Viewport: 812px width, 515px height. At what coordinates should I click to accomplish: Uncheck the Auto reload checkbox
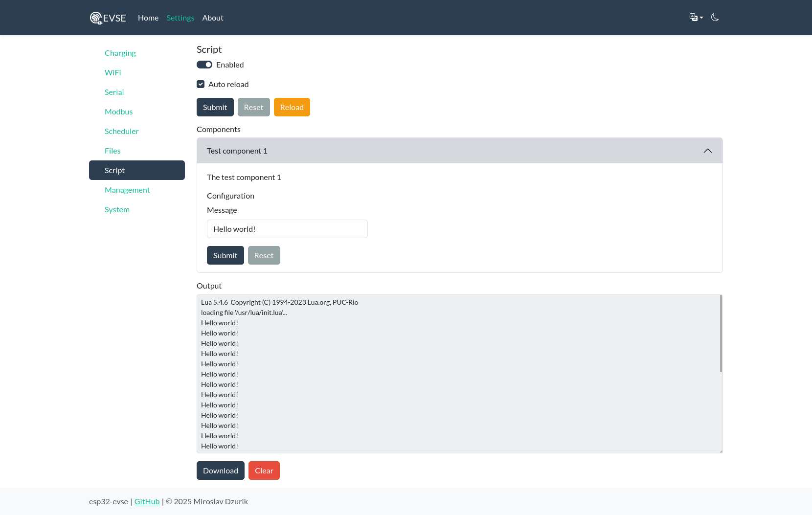tap(201, 84)
